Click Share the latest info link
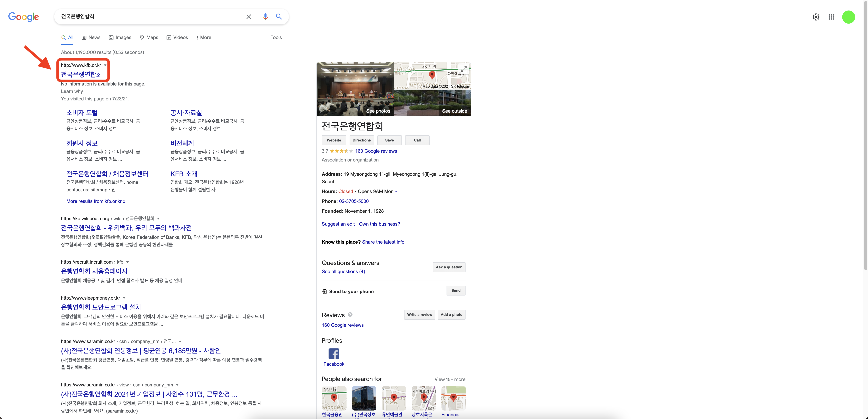This screenshot has height=419, width=868. pyautogui.click(x=383, y=242)
